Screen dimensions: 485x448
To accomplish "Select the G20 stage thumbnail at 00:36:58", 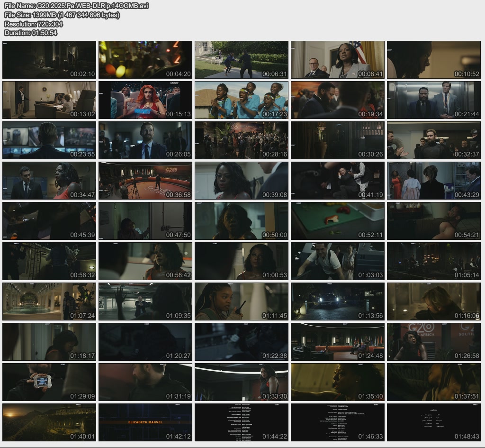I will pyautogui.click(x=145, y=181).
